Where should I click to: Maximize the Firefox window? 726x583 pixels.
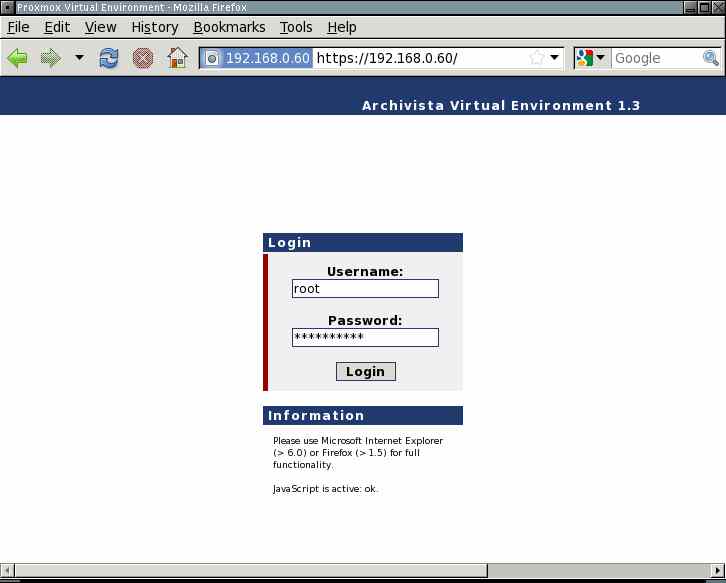[x=705, y=7]
